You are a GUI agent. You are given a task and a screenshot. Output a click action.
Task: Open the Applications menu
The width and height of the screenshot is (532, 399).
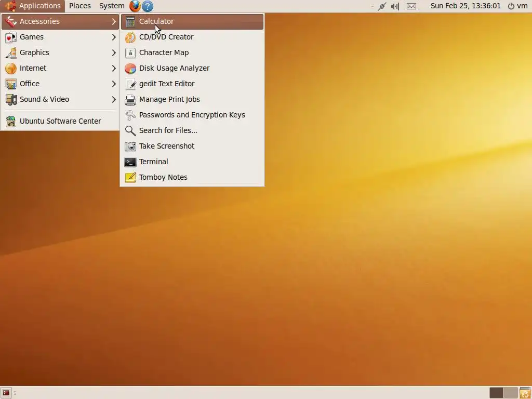tap(33, 6)
